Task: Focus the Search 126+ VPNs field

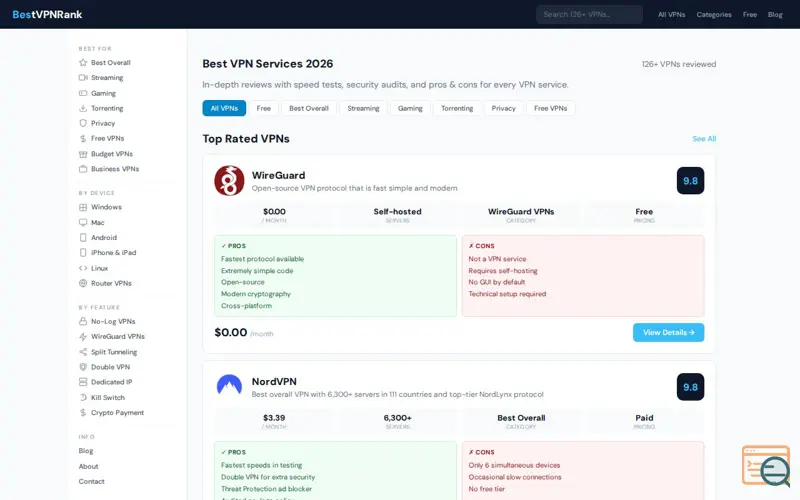Action: click(589, 14)
